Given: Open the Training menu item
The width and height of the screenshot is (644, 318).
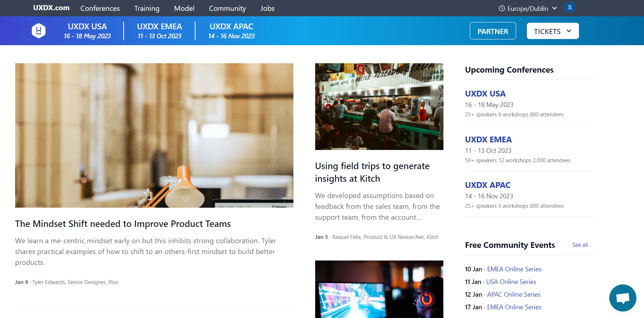Looking at the screenshot, I should point(147,8).
